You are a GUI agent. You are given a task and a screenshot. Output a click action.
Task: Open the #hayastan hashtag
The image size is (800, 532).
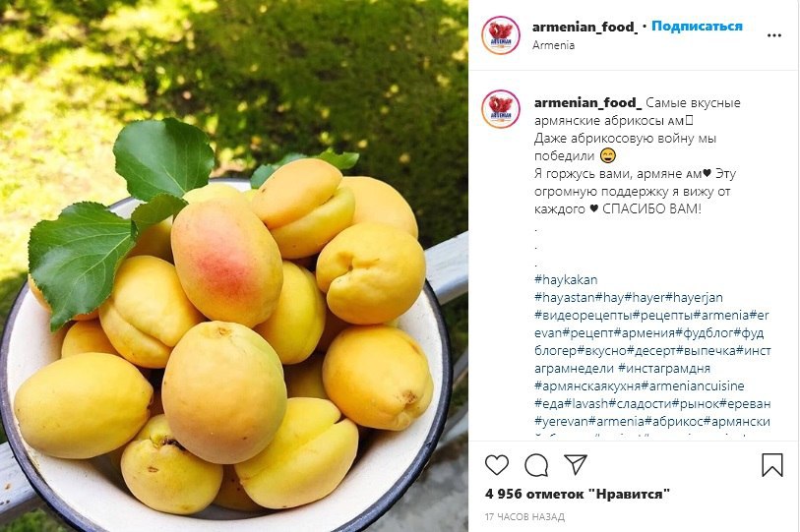[565, 297]
